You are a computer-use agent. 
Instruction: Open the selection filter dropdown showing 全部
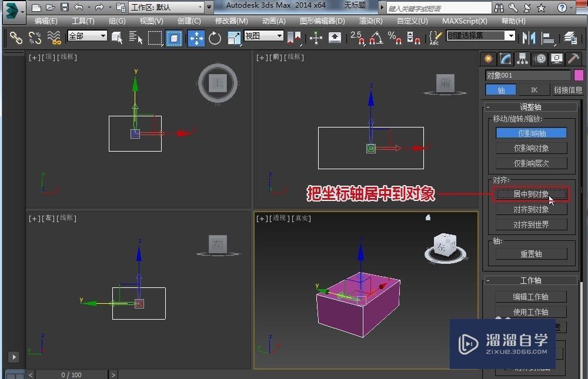tap(86, 35)
